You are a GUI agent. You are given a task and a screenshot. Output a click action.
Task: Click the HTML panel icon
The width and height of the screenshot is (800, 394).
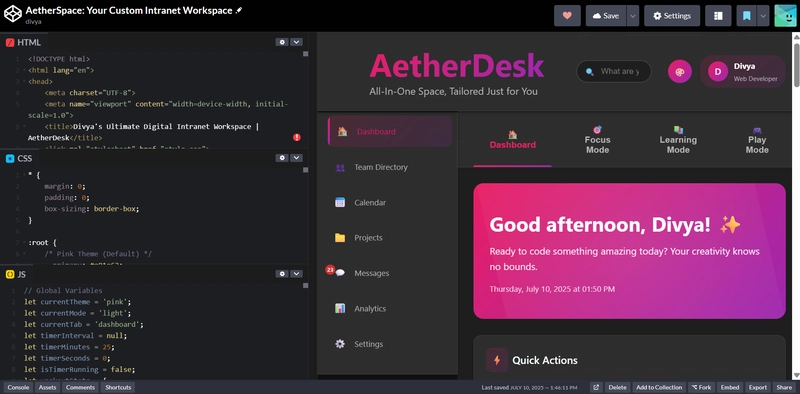click(x=10, y=42)
